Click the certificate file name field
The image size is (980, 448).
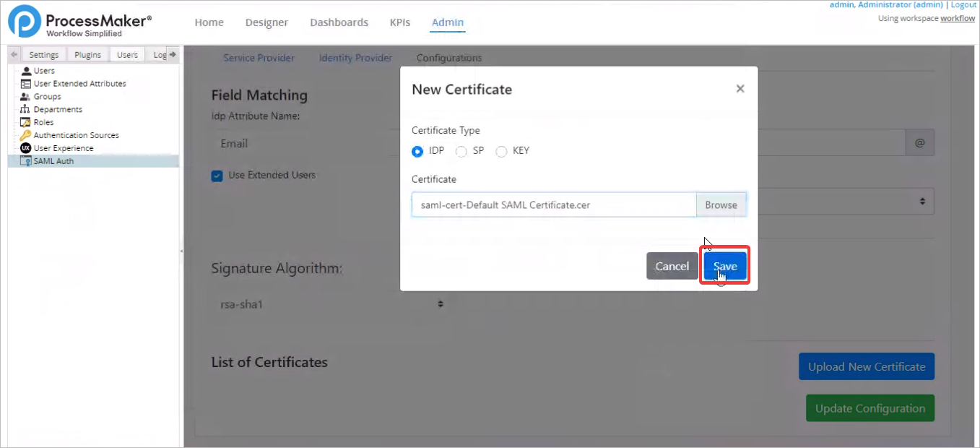[x=553, y=204]
